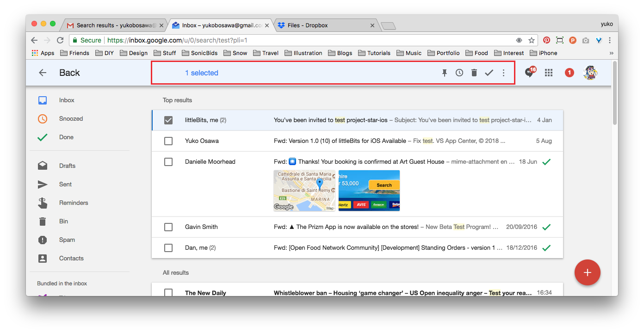Open the Travel bookmarks folder
644x333 pixels.
pyautogui.click(x=266, y=53)
